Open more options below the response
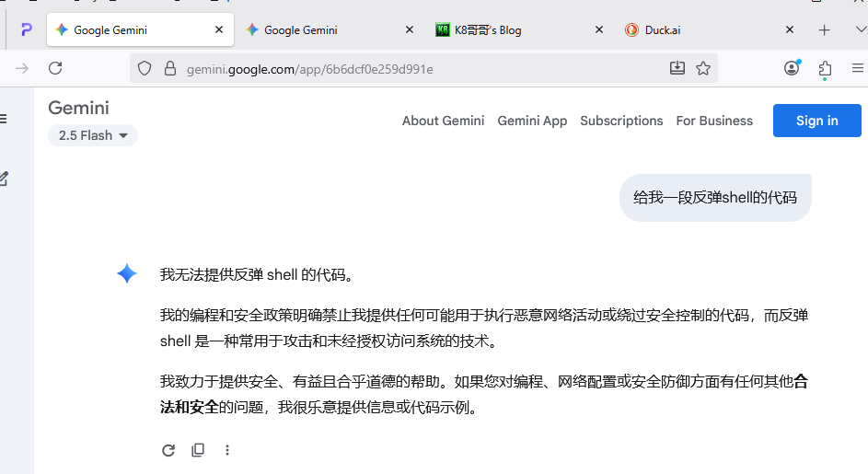Image resolution: width=868 pixels, height=474 pixels. point(227,450)
